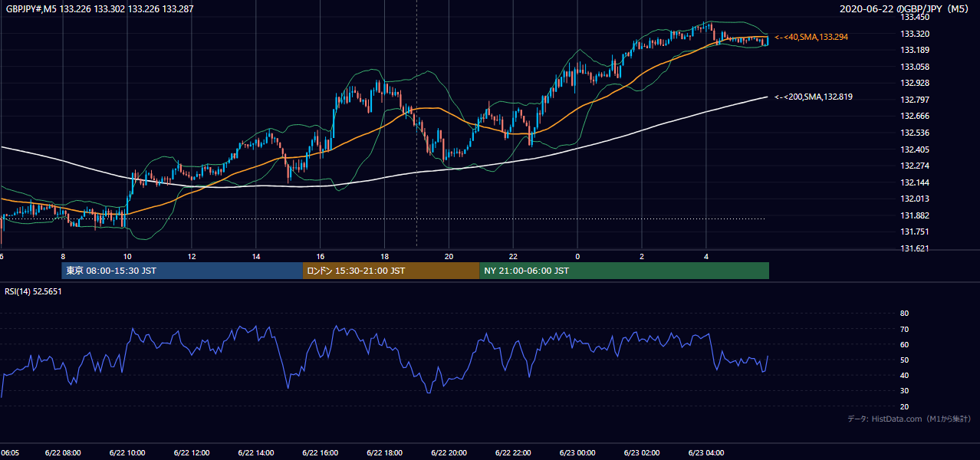Click the 6/22 12:00 time axis label
Image resolution: width=980 pixels, height=460 pixels.
192,453
